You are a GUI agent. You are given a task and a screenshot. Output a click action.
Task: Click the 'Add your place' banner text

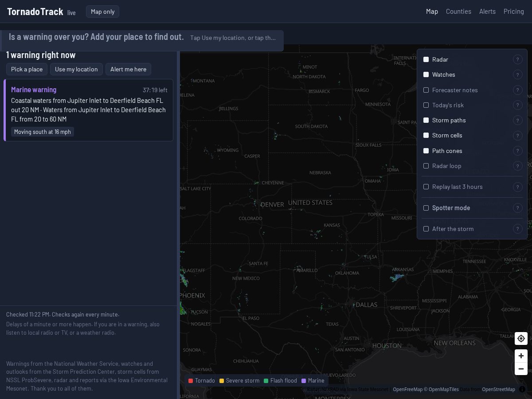[x=96, y=37]
